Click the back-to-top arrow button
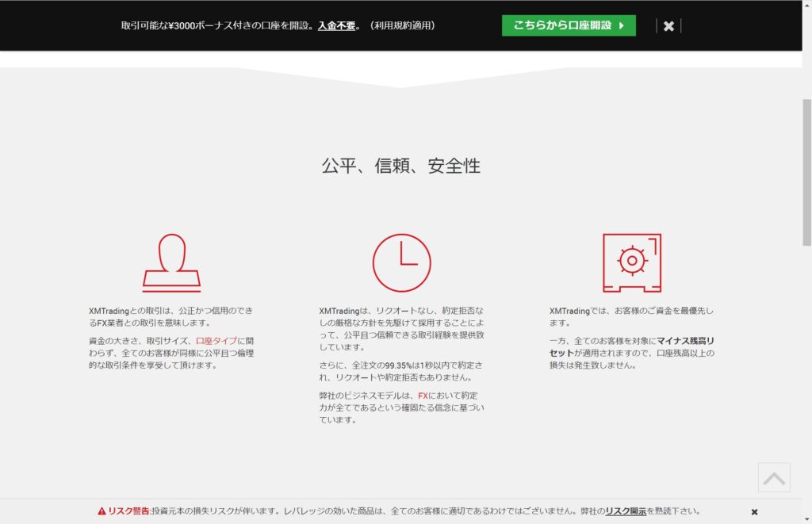This screenshot has width=812, height=524. 774,477
